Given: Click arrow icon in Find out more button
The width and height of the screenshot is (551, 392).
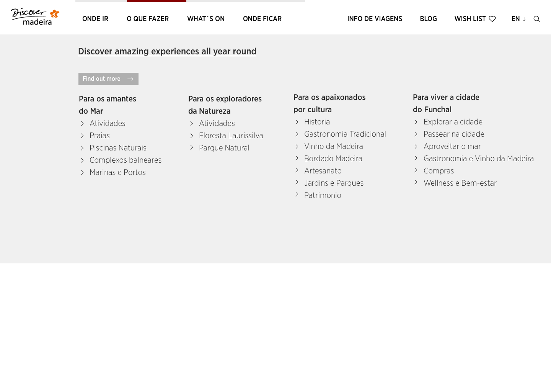Looking at the screenshot, I should 130,79.
